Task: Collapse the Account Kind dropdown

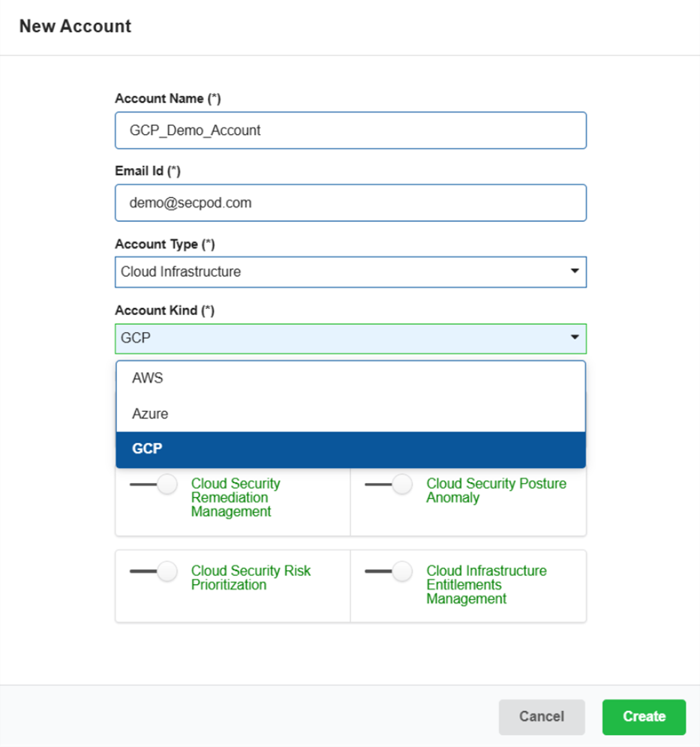Action: point(350,338)
